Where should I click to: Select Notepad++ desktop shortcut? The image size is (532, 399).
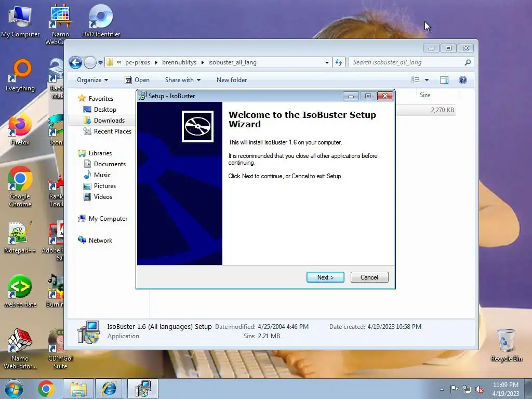20,237
